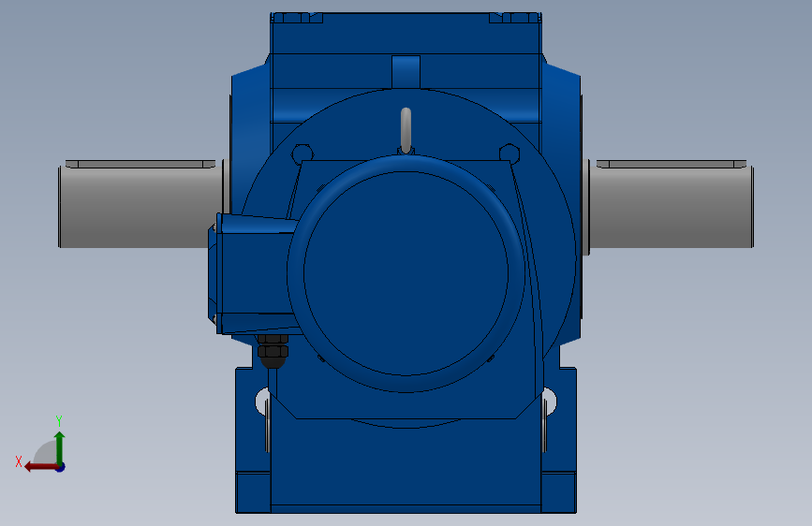Image resolution: width=812 pixels, height=526 pixels.
Task: Click the red X axis arrow of triad
Action: [x=40, y=467]
